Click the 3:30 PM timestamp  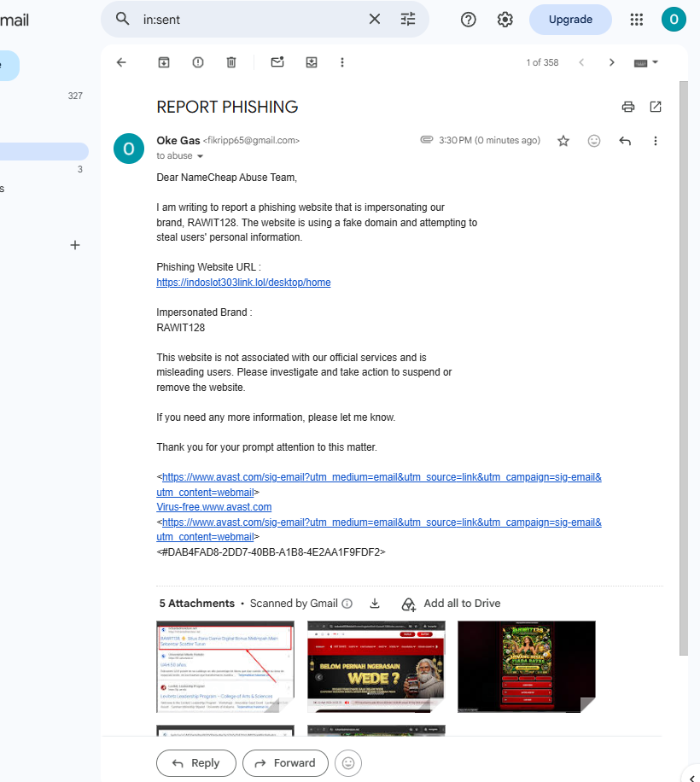click(x=490, y=141)
